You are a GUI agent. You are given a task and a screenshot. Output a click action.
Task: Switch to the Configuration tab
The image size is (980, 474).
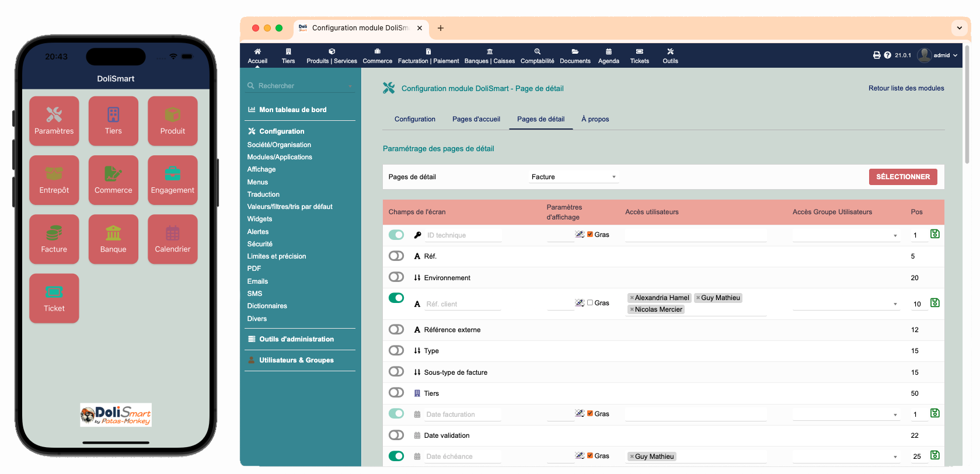tap(415, 119)
